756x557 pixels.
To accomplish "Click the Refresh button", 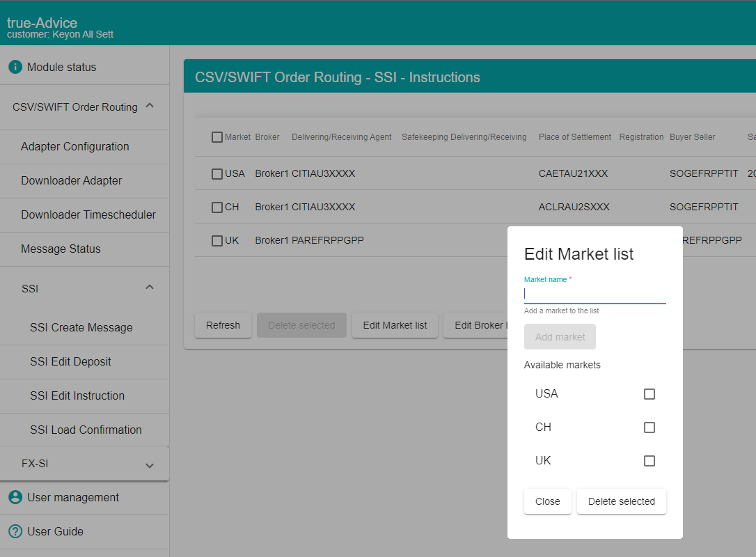I will [x=223, y=325].
